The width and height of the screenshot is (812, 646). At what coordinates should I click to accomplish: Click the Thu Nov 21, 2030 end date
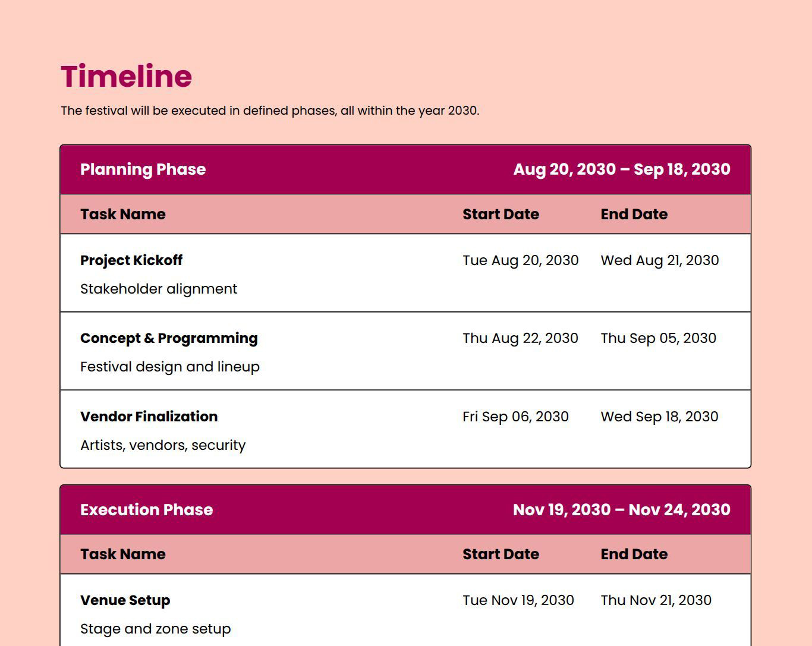(x=656, y=600)
